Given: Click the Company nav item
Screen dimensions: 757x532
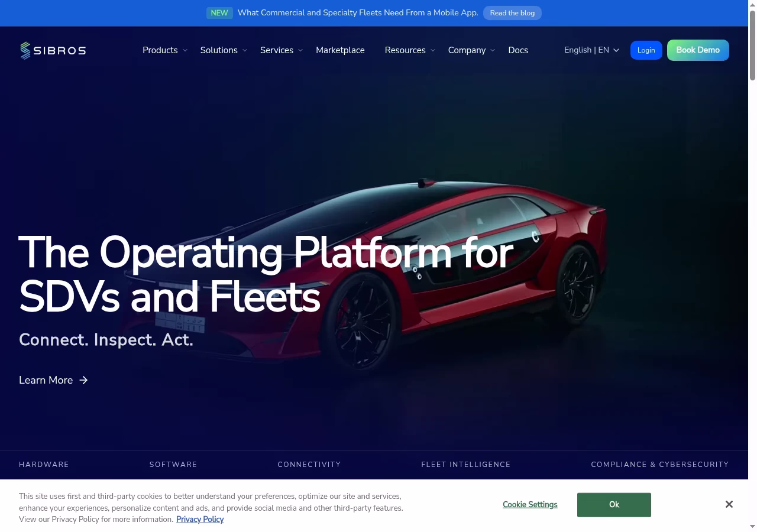Looking at the screenshot, I should tap(467, 50).
